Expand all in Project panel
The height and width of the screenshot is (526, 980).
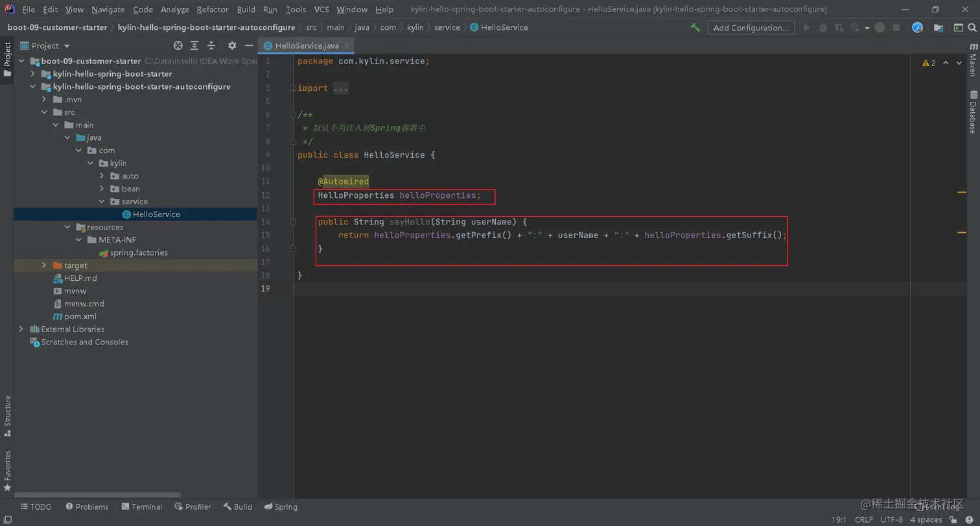(x=194, y=45)
